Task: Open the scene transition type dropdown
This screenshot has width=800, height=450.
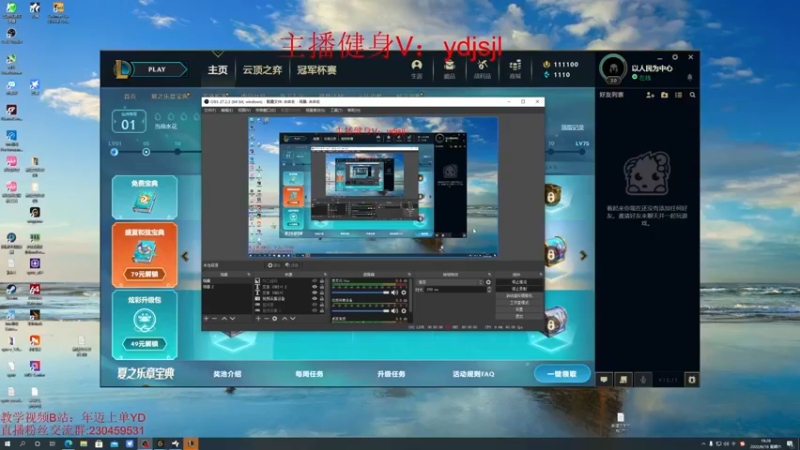Action: coord(450,282)
